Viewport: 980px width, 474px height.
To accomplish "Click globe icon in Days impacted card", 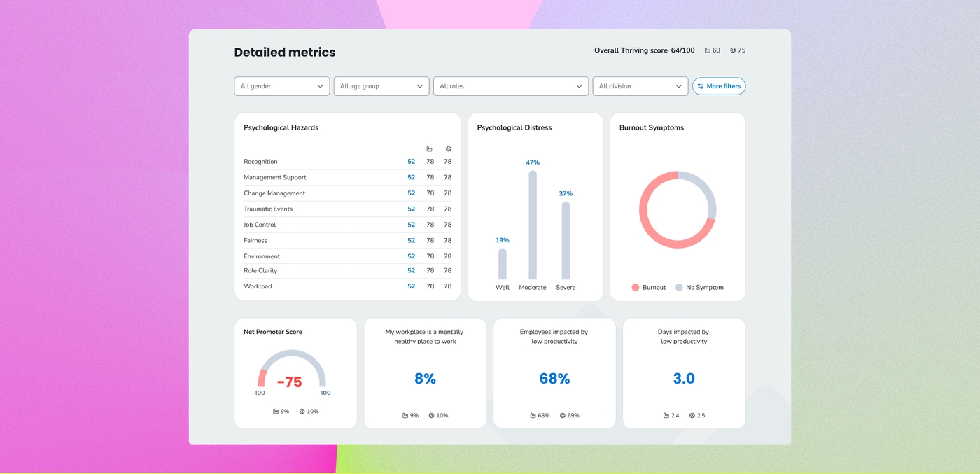I will click(692, 416).
